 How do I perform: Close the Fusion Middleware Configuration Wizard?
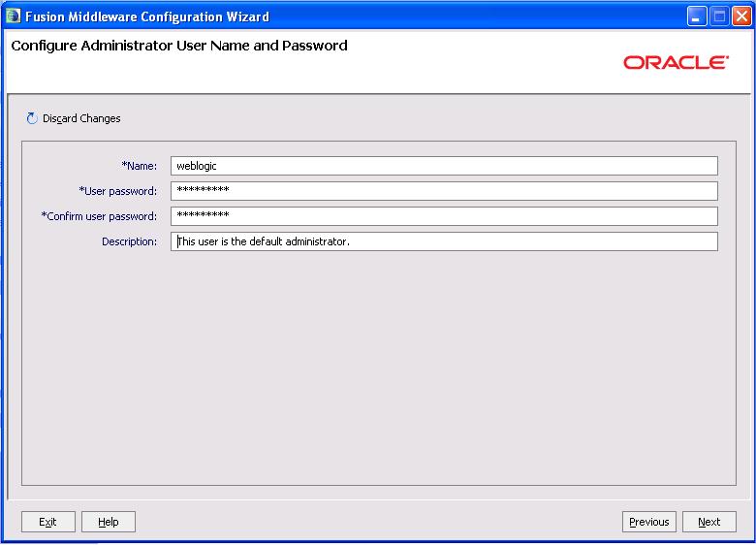[x=741, y=16]
